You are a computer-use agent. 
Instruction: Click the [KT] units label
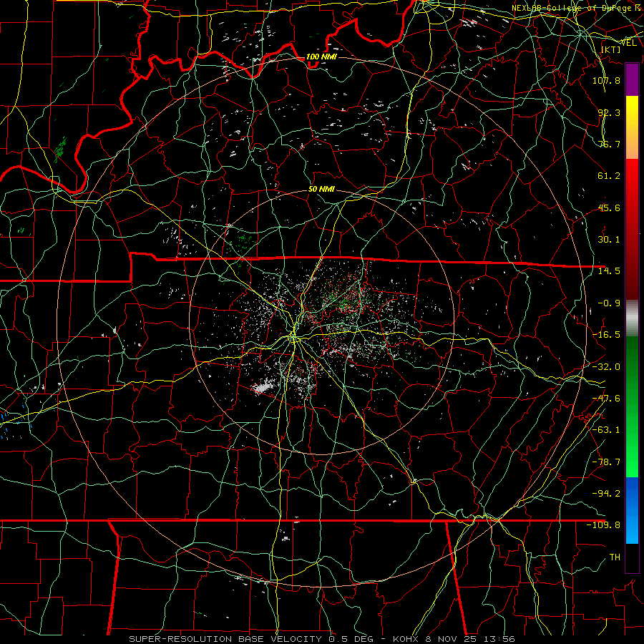(610, 49)
